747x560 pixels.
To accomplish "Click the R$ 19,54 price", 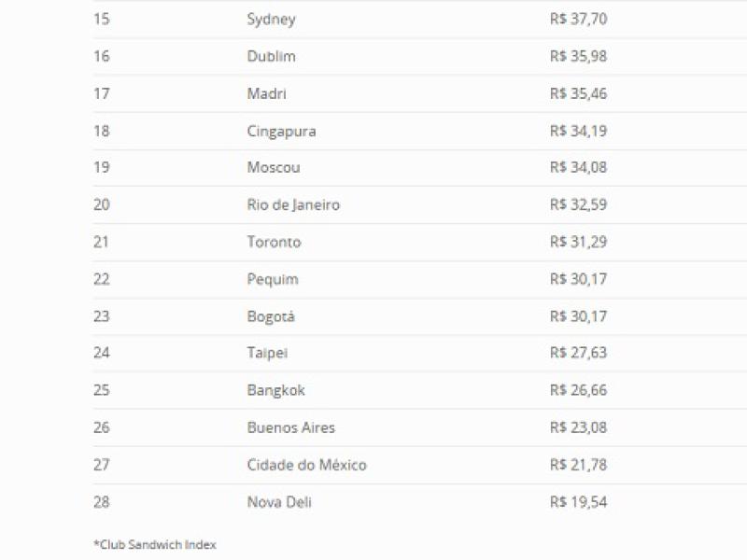I will point(578,502).
